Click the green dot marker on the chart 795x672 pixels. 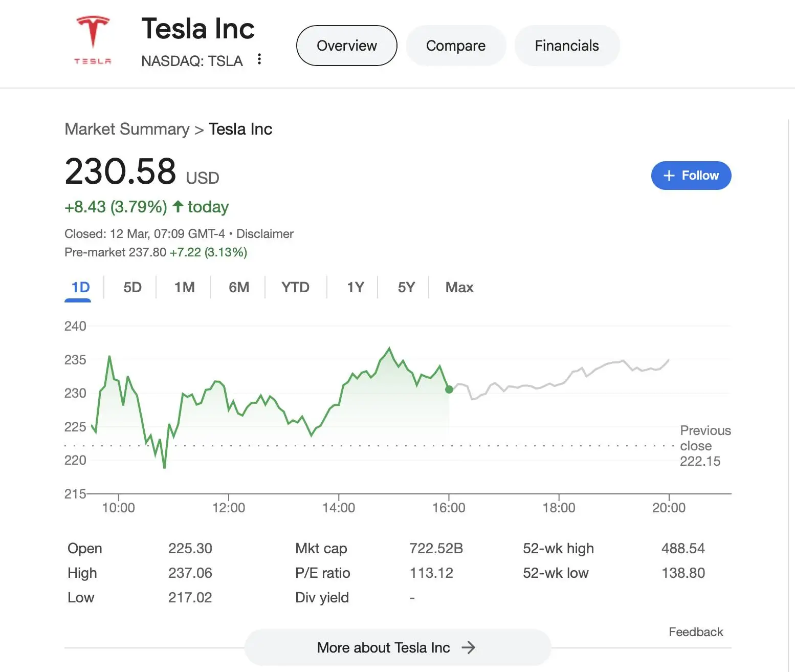[449, 389]
